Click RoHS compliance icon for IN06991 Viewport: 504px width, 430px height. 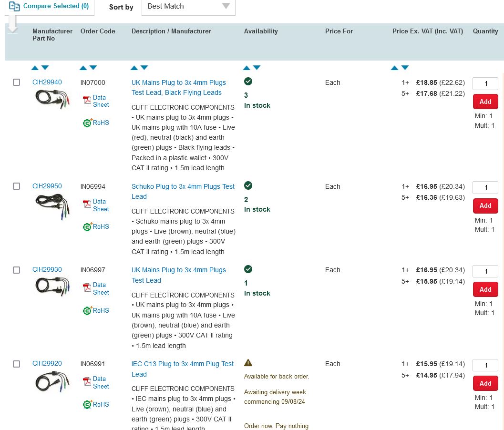point(87,404)
